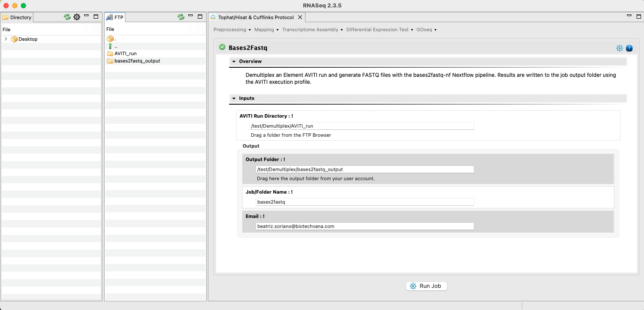Refresh the FTP browser panel
The image size is (644, 310).
point(181,17)
